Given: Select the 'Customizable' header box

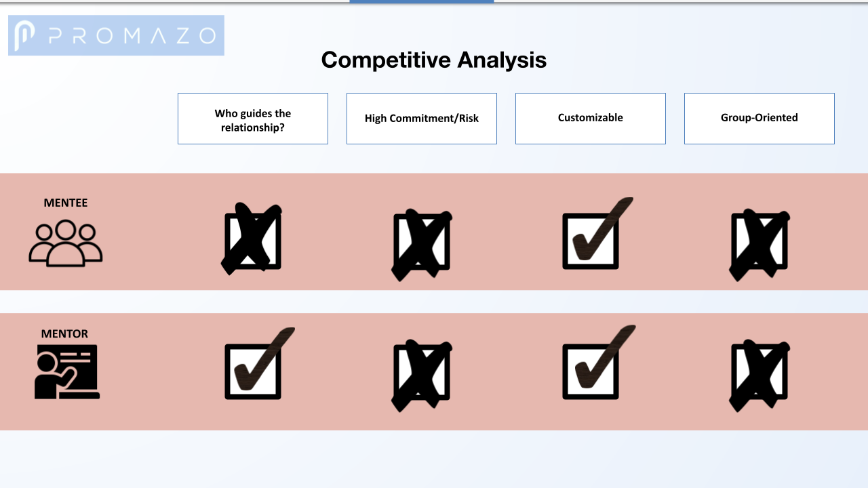Looking at the screenshot, I should 591,119.
